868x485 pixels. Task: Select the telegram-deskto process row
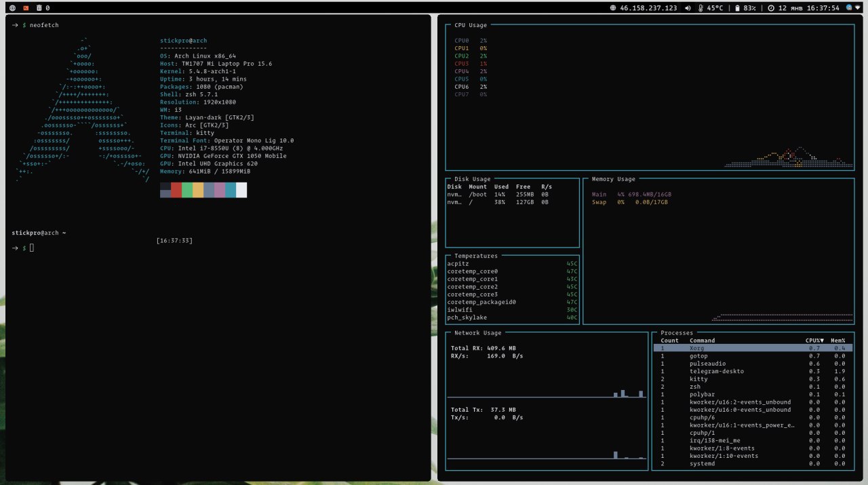753,371
